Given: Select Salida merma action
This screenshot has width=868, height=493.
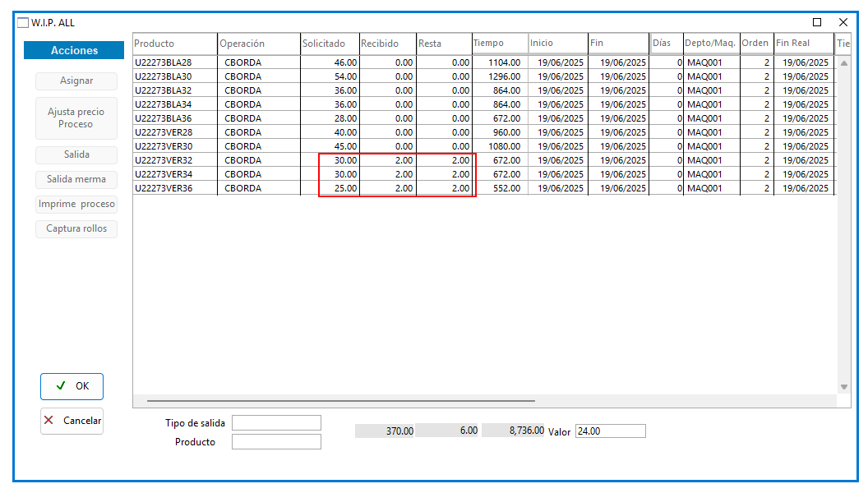Looking at the screenshot, I should pyautogui.click(x=76, y=179).
